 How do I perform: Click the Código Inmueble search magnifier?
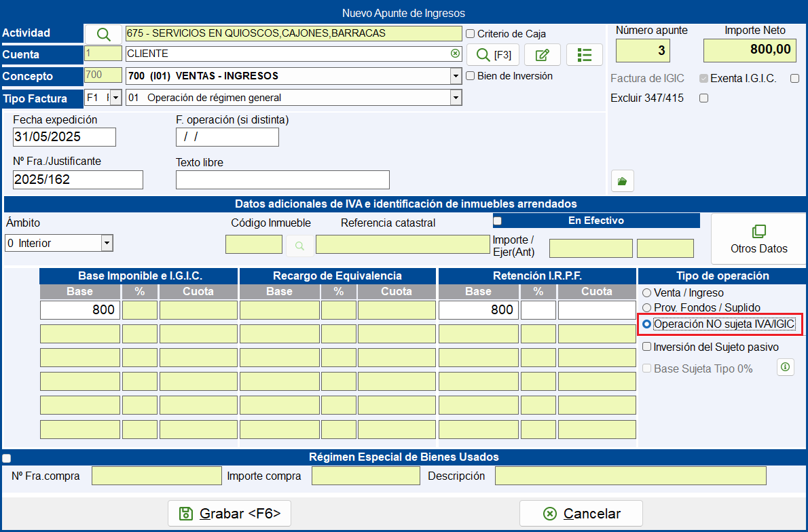[x=299, y=246]
